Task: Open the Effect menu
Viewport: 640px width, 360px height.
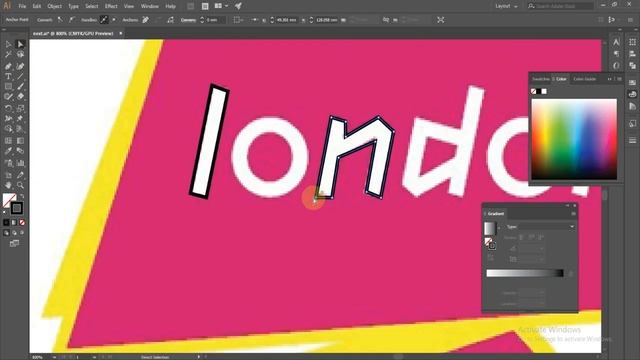Action: point(111,6)
